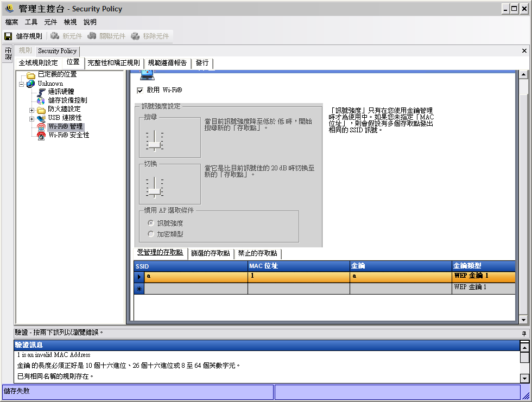
Task: Open the 說明 menu
Action: click(90, 22)
